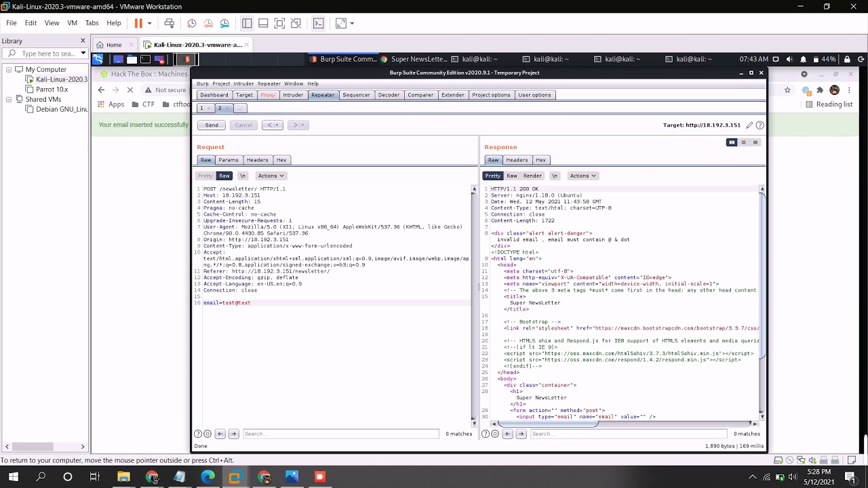Viewport: 868px width, 488px height.
Task: Go to next match in response search
Action: point(521,434)
